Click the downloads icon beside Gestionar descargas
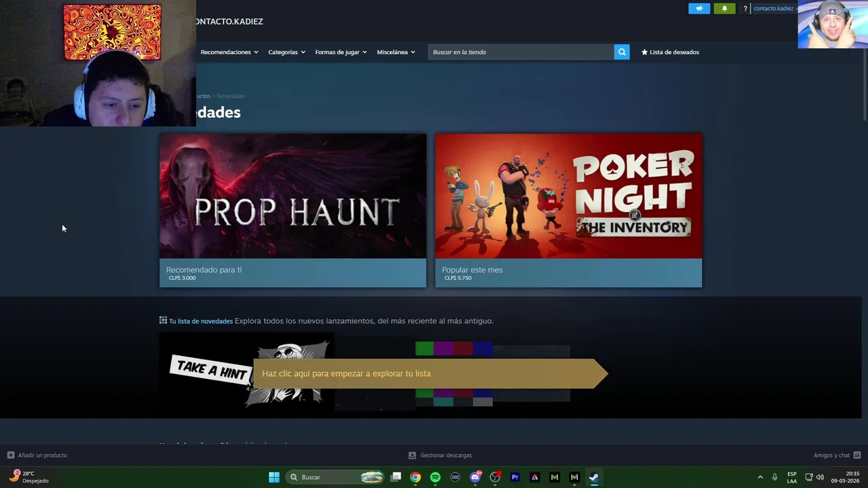The image size is (868, 488). 412,455
